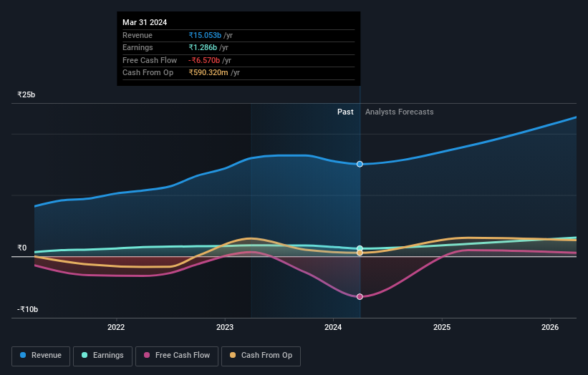Click the Earnings row label in tooltip
588x375 pixels.
click(x=138, y=47)
